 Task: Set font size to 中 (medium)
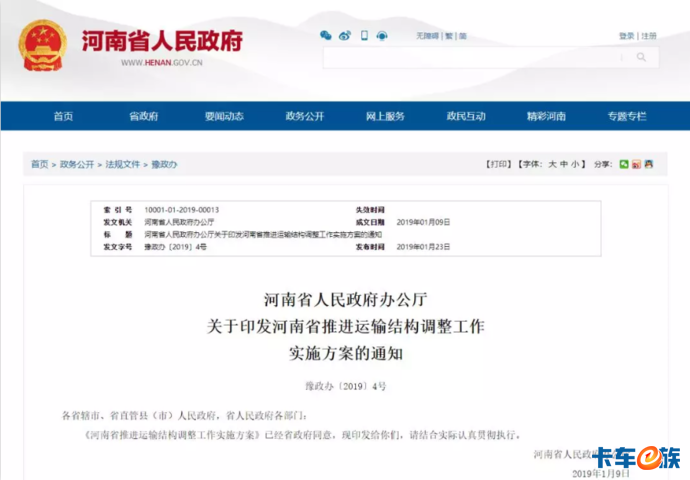pos(561,163)
